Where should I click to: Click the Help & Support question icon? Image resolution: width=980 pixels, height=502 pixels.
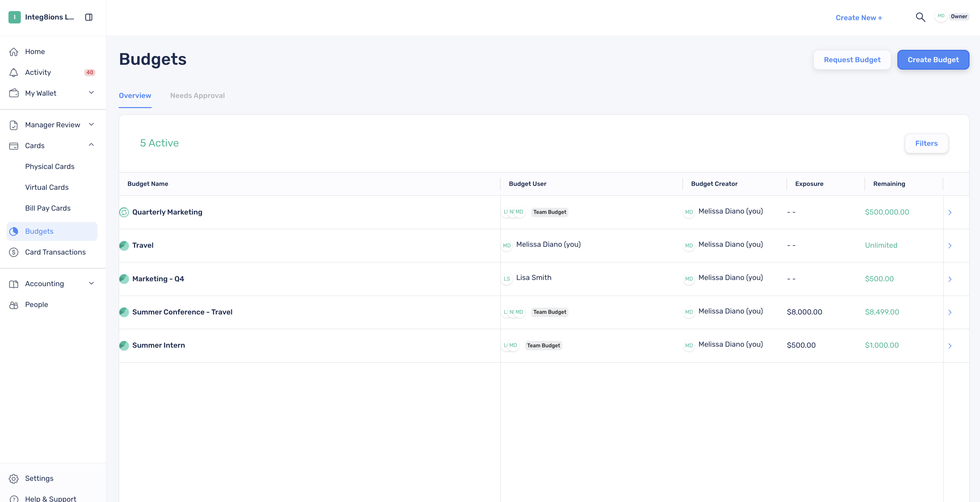point(14,499)
